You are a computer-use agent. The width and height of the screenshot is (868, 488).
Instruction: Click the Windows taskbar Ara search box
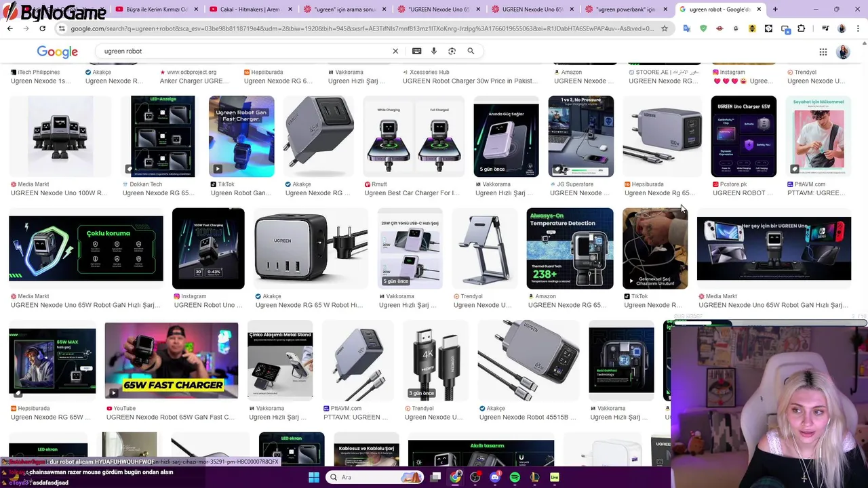[x=373, y=477]
